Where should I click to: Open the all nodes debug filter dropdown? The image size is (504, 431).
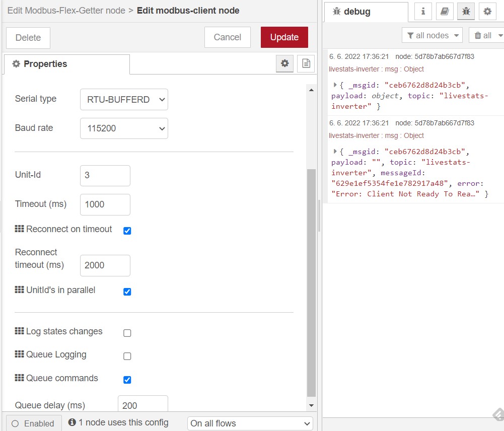click(x=432, y=35)
